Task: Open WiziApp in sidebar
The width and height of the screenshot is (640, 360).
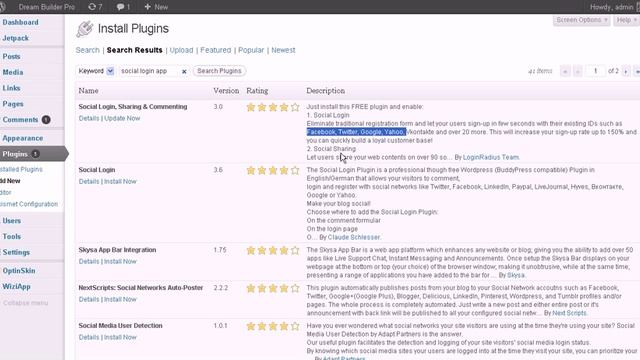Action: (x=16, y=287)
